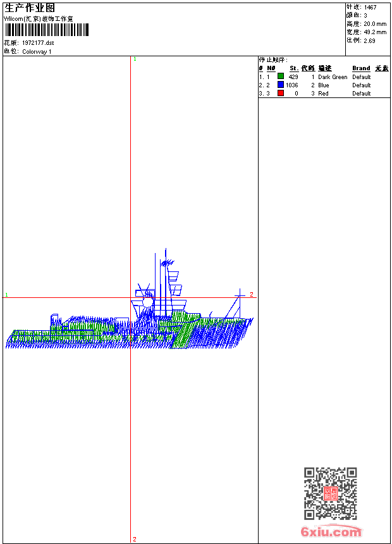This screenshot has height=544, width=392.
Task: Select the width value 49.2 mm
Action: [x=375, y=32]
